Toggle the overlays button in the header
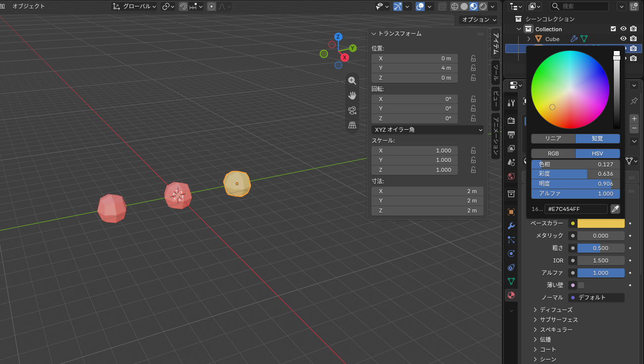The height and width of the screenshot is (364, 644). tap(420, 6)
